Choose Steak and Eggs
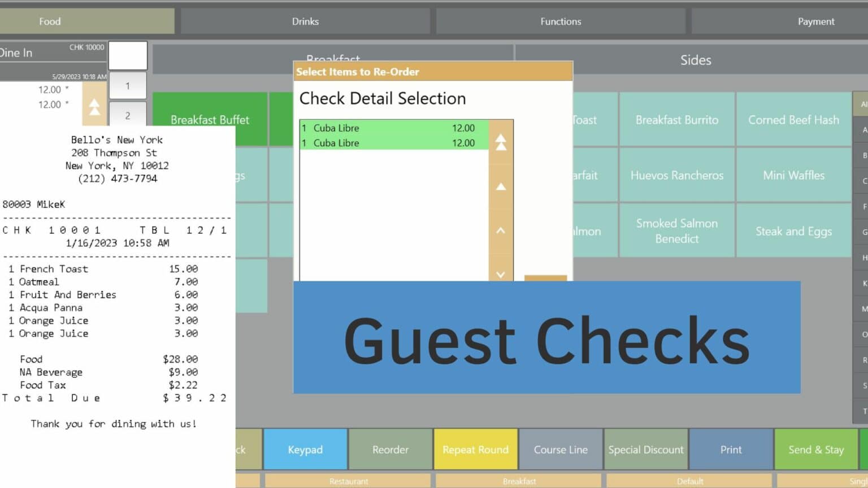 (793, 230)
